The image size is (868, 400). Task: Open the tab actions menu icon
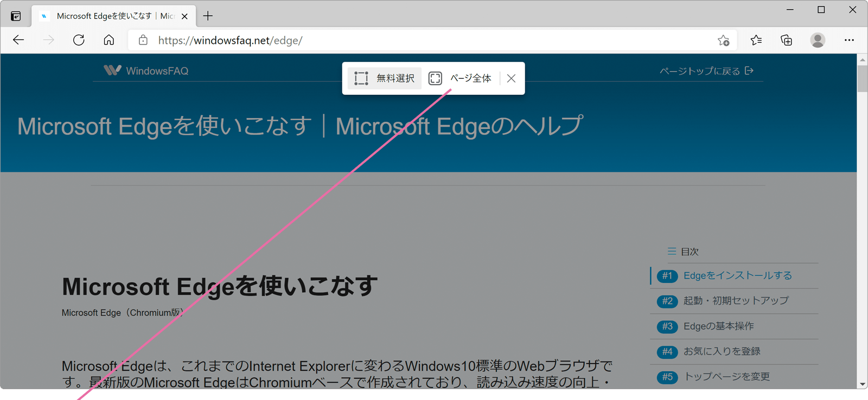pyautogui.click(x=16, y=16)
